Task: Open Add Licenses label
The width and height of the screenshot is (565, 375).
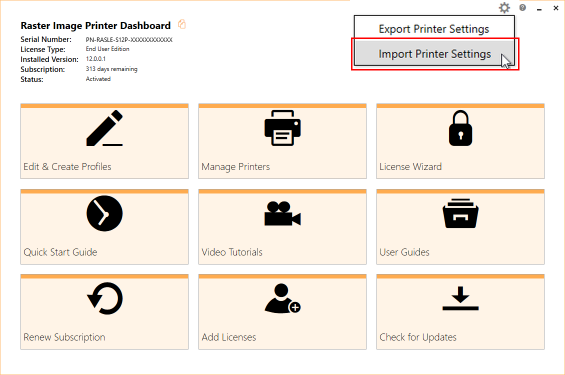Action: (x=229, y=337)
